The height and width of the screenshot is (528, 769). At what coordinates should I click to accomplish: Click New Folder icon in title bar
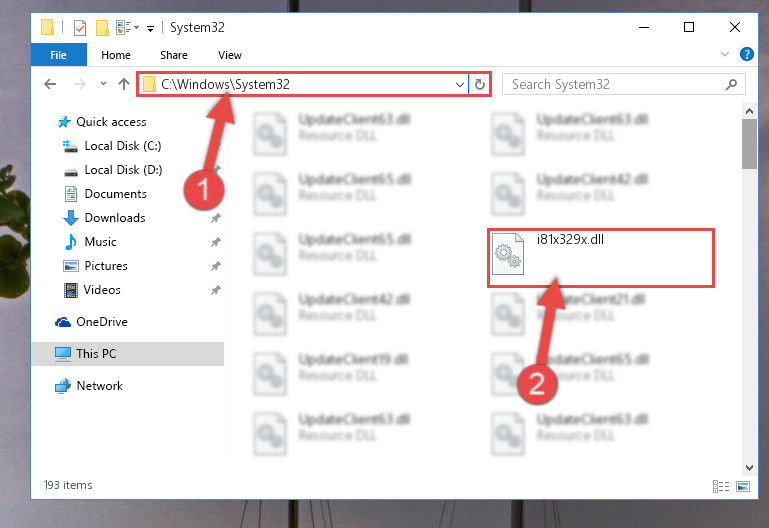coord(102,27)
